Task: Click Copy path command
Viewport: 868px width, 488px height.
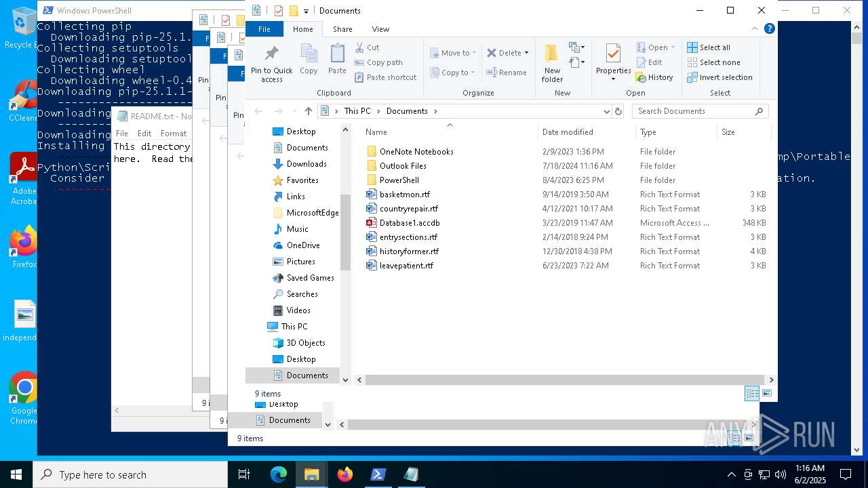Action: (378, 62)
